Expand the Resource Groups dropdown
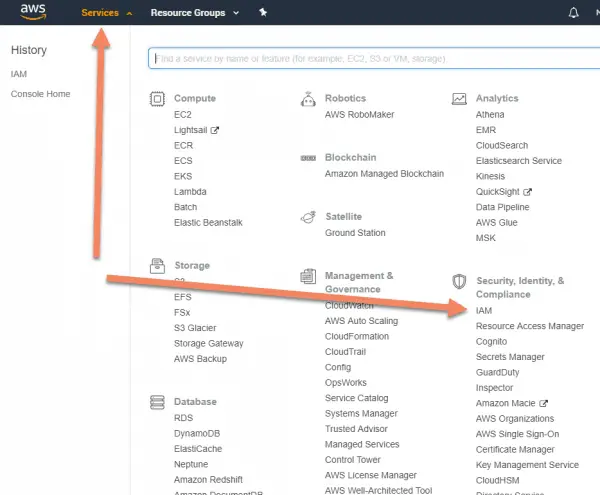 click(x=195, y=13)
